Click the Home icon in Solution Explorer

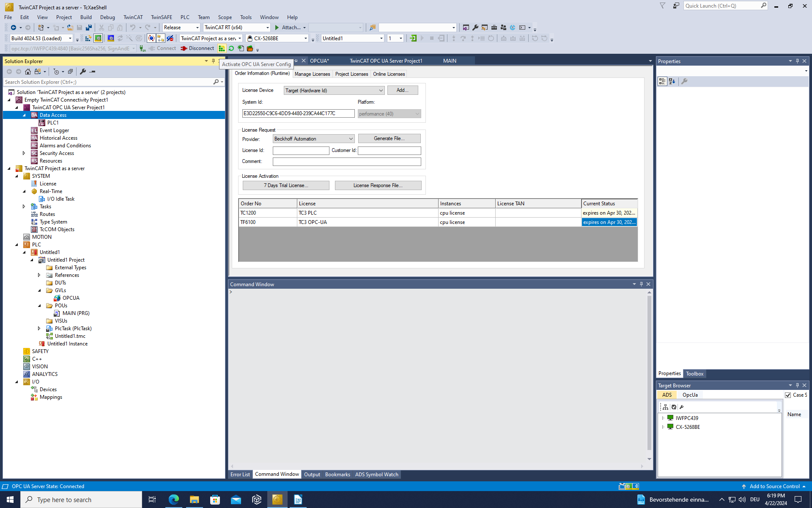pyautogui.click(x=28, y=72)
